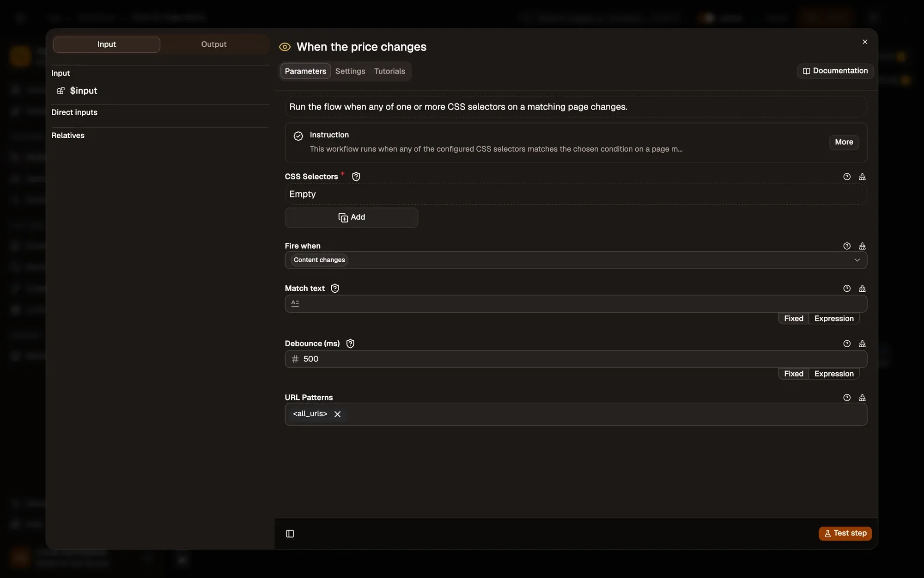Open help for Match text

[x=847, y=289]
